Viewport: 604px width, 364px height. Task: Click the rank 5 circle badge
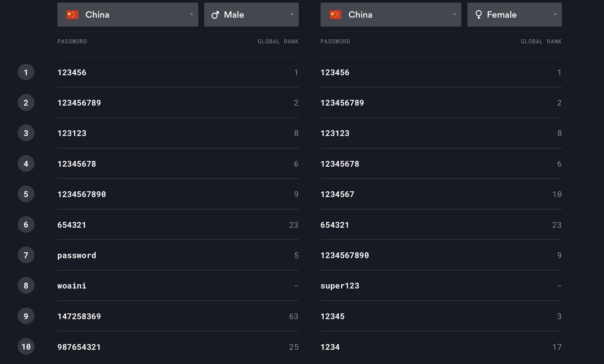click(x=26, y=194)
